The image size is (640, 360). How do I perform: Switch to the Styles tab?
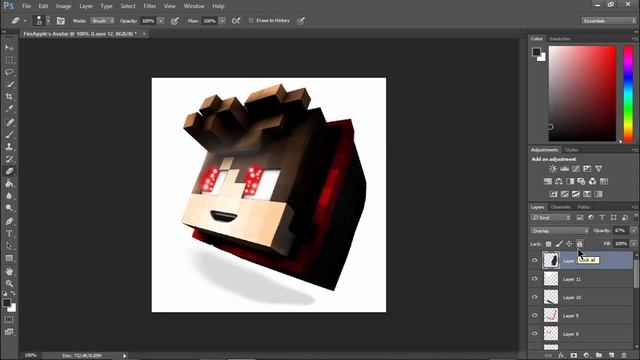click(571, 150)
